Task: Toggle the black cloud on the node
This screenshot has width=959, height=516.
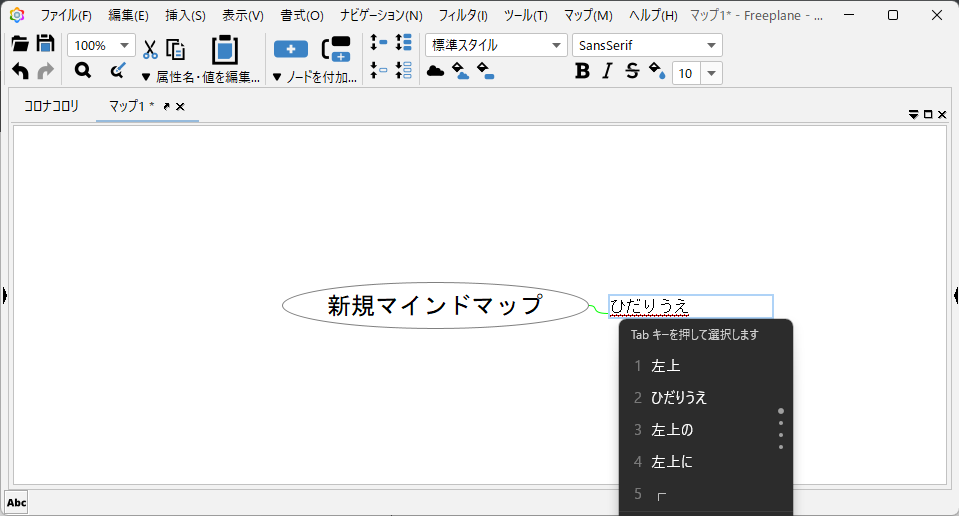Action: point(435,71)
